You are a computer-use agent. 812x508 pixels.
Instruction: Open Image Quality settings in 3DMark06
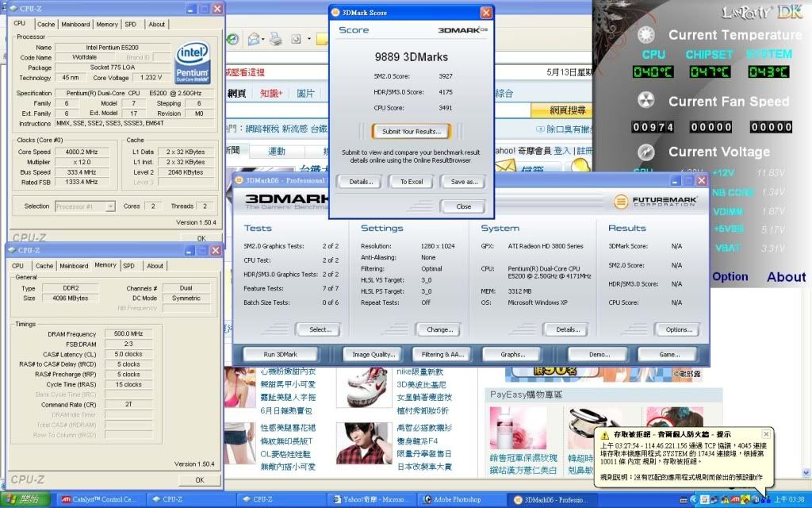[373, 355]
